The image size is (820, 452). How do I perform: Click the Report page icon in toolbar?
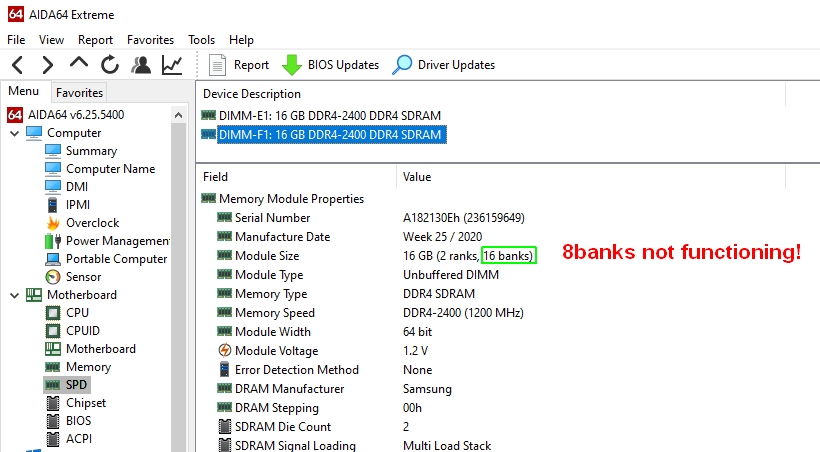(217, 65)
